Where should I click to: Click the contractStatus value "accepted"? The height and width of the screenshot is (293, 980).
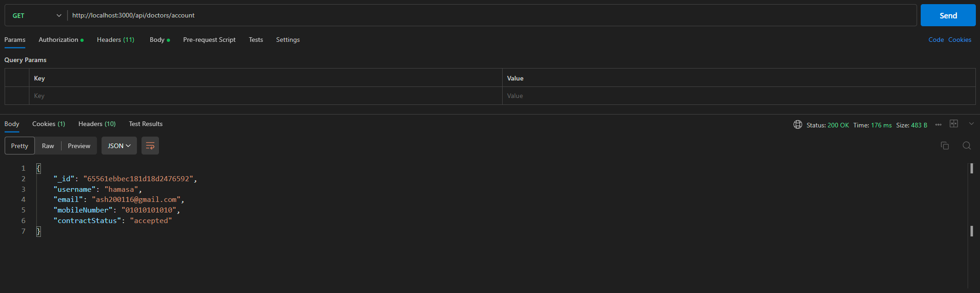(x=151, y=221)
